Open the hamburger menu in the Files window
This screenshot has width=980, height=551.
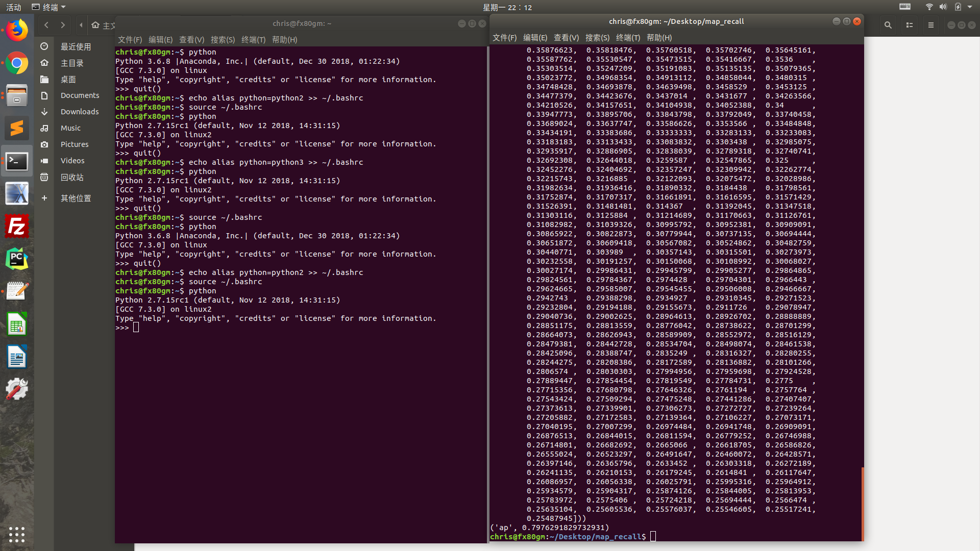pyautogui.click(x=930, y=24)
